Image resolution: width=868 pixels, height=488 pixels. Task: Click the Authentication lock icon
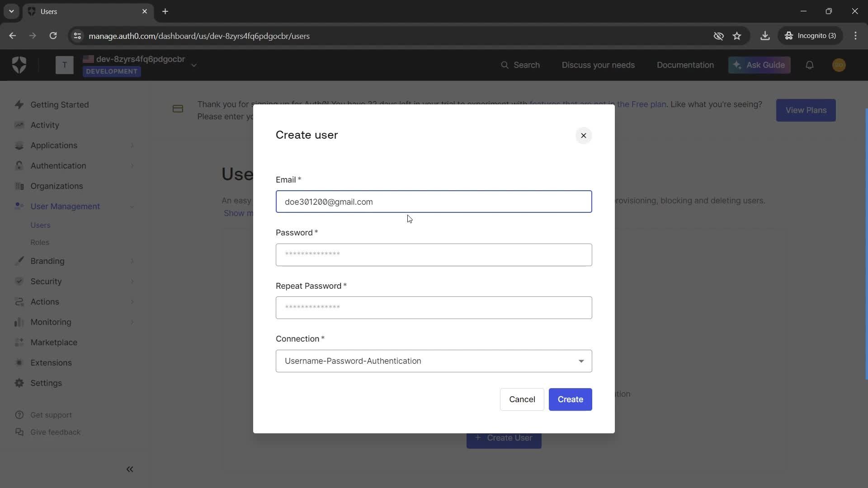pos(19,166)
